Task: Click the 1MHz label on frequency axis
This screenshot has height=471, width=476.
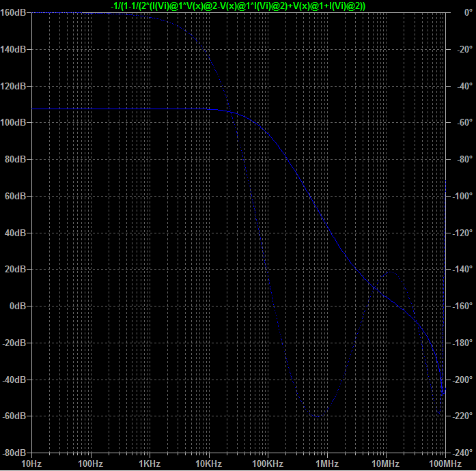Action: pyautogui.click(x=327, y=463)
